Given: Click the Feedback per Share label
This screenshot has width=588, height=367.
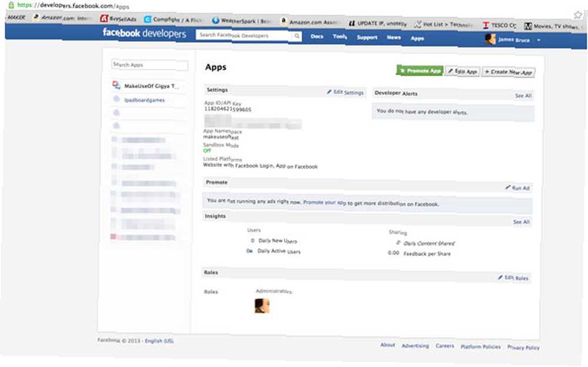Looking at the screenshot, I should pyautogui.click(x=427, y=253).
